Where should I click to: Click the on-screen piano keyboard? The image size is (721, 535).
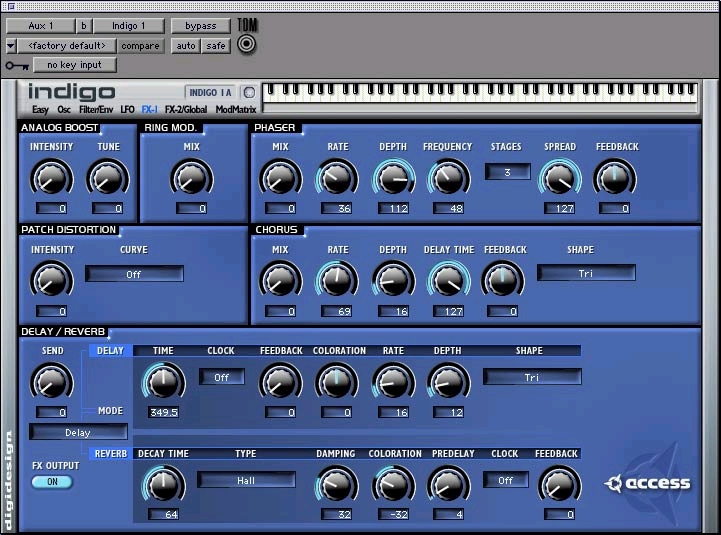pyautogui.click(x=480, y=93)
